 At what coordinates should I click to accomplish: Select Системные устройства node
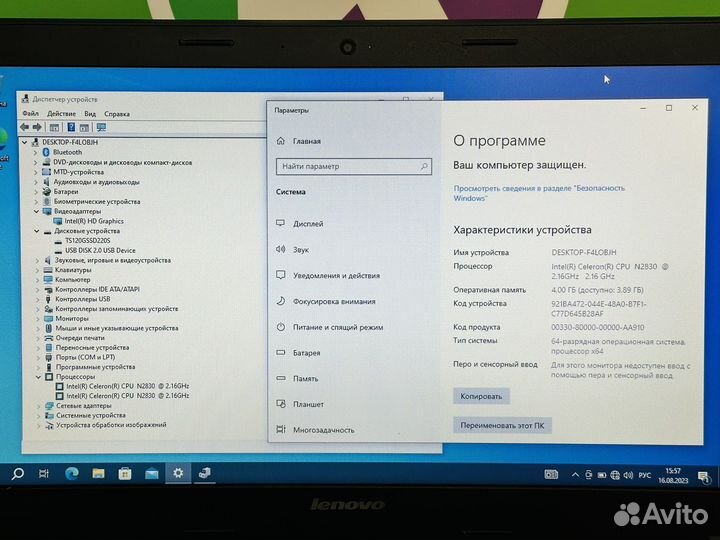tap(90, 416)
